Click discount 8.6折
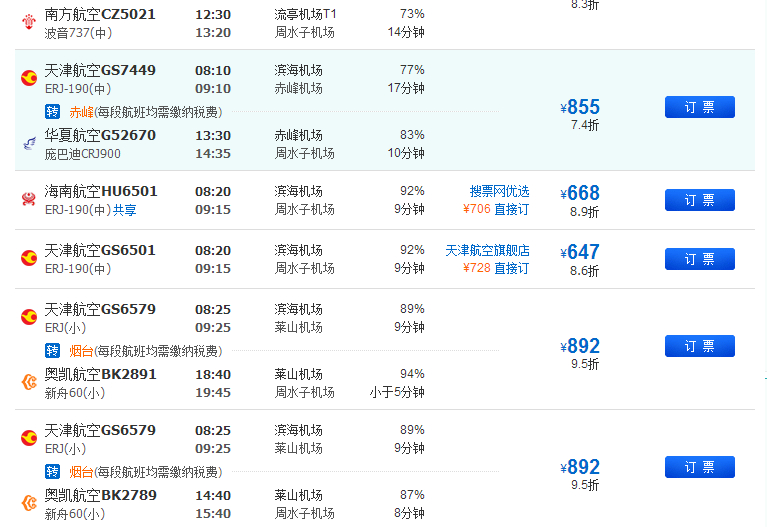Screen dimensions: 767x527 pos(585,271)
